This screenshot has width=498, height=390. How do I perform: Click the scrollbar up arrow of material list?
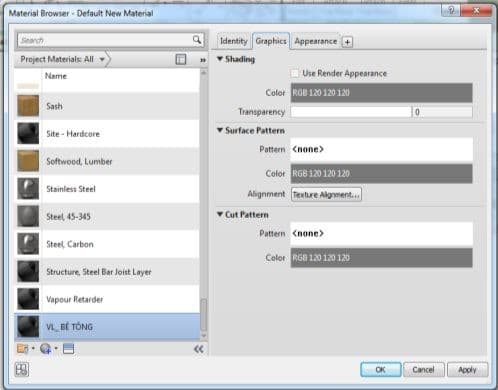(x=203, y=72)
